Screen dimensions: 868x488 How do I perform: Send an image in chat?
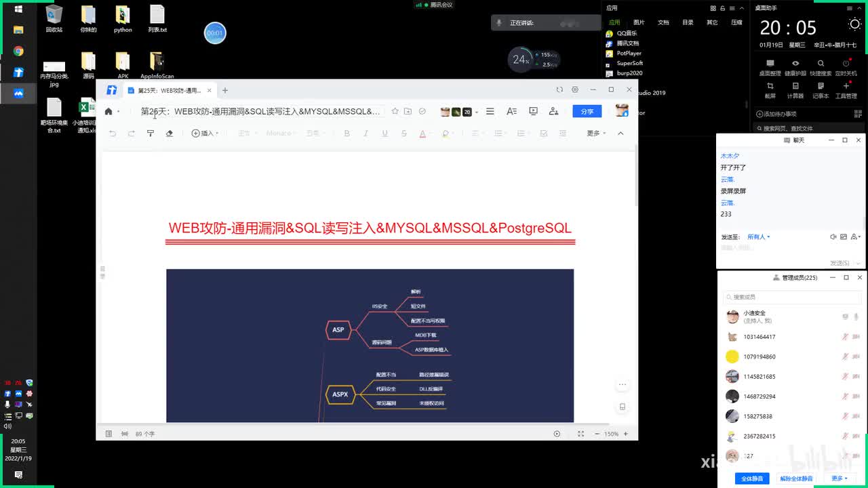[844, 237]
